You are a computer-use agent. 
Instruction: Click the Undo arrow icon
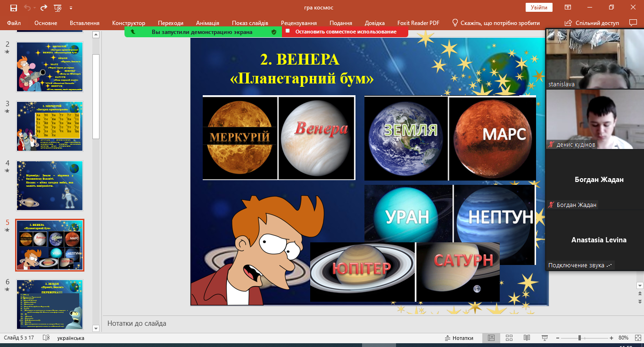[27, 8]
